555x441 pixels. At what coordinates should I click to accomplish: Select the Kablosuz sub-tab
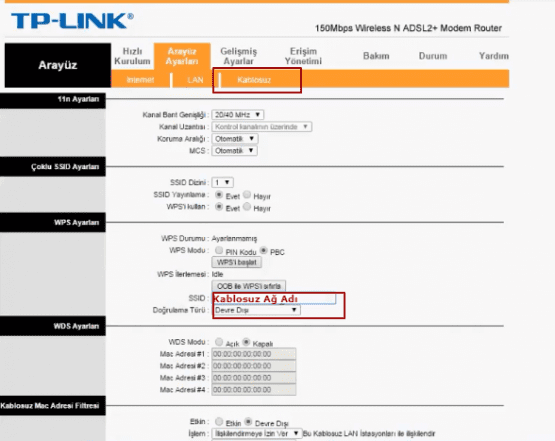254,80
